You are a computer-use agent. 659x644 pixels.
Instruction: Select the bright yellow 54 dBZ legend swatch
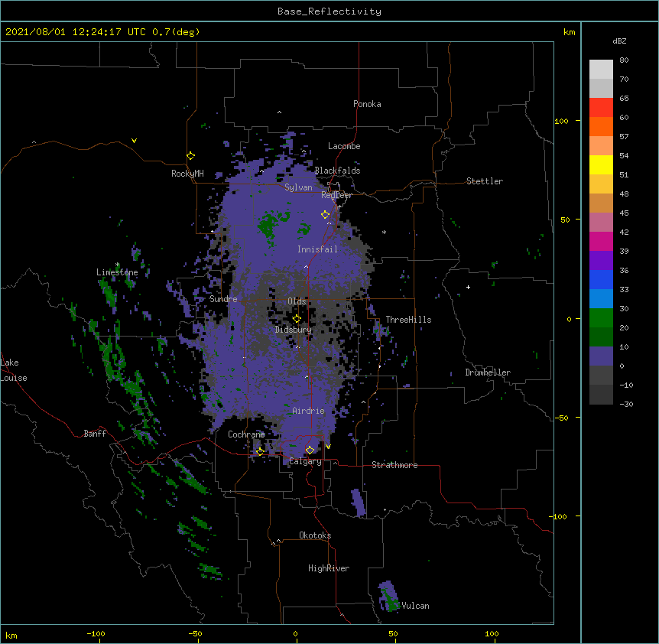(x=601, y=164)
